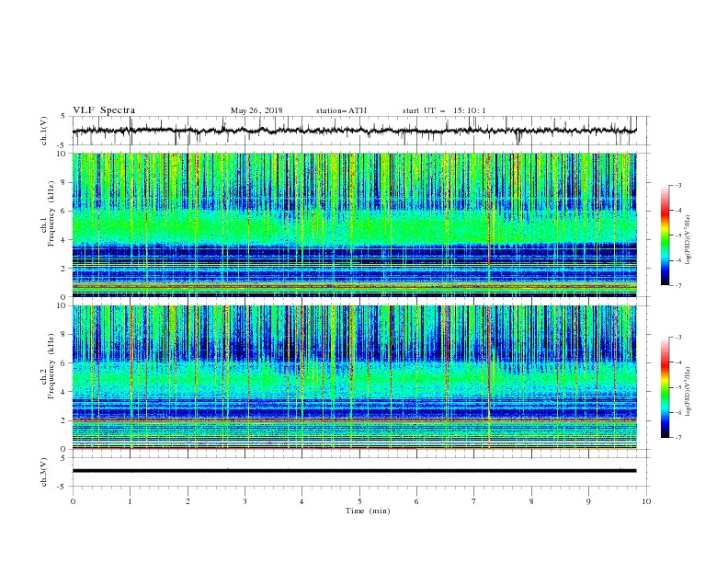Click the "-3" label on the ch.1 colorbar
728x563 pixels.
[x=678, y=185]
